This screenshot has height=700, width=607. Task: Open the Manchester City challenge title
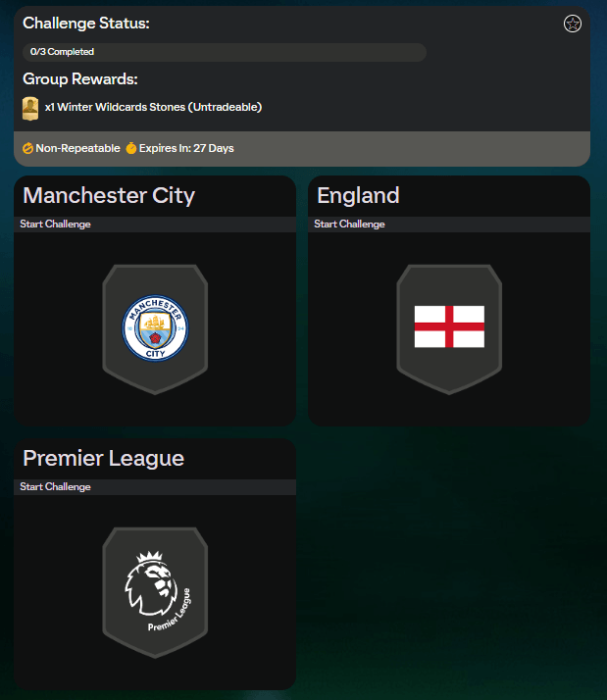point(109,195)
